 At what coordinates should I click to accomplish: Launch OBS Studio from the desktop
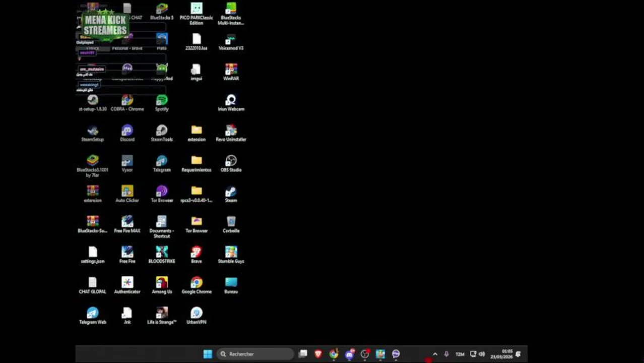pyautogui.click(x=231, y=164)
